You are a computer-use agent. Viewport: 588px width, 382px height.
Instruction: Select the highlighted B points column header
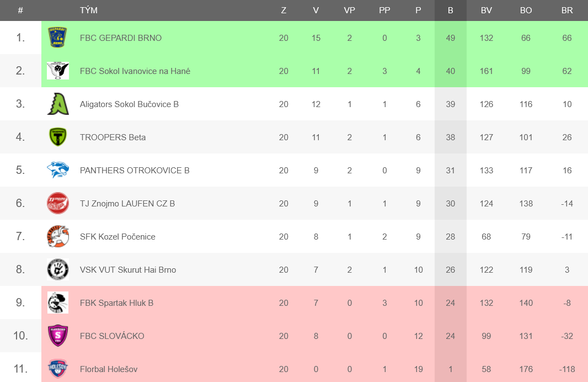tap(450, 10)
